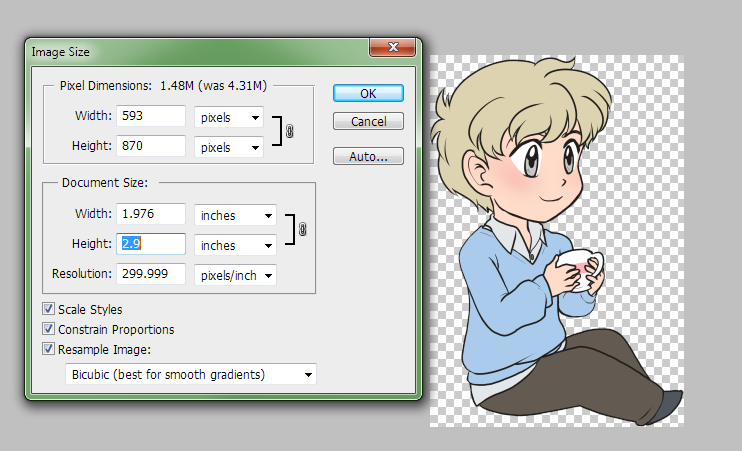Open the pixel Width units dropdown
Screen dimensions: 742x451
coord(229,117)
